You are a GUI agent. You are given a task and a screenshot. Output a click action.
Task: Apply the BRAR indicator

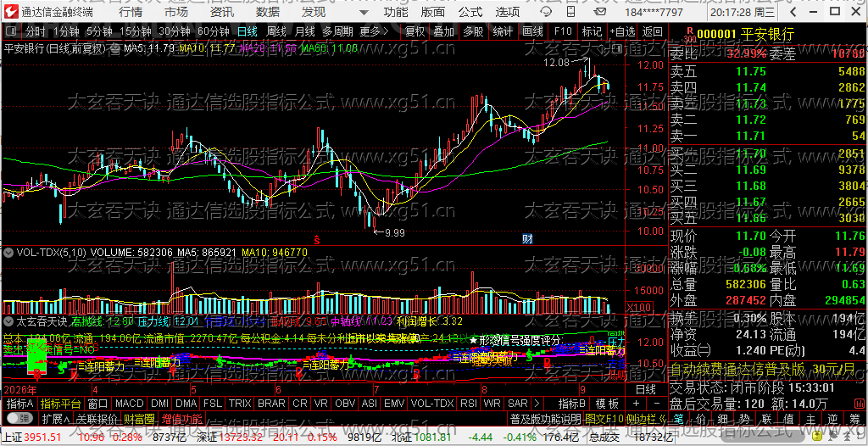coord(272,404)
